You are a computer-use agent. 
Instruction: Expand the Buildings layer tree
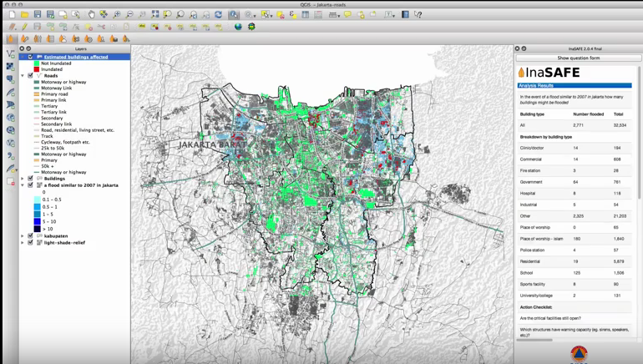click(x=23, y=179)
